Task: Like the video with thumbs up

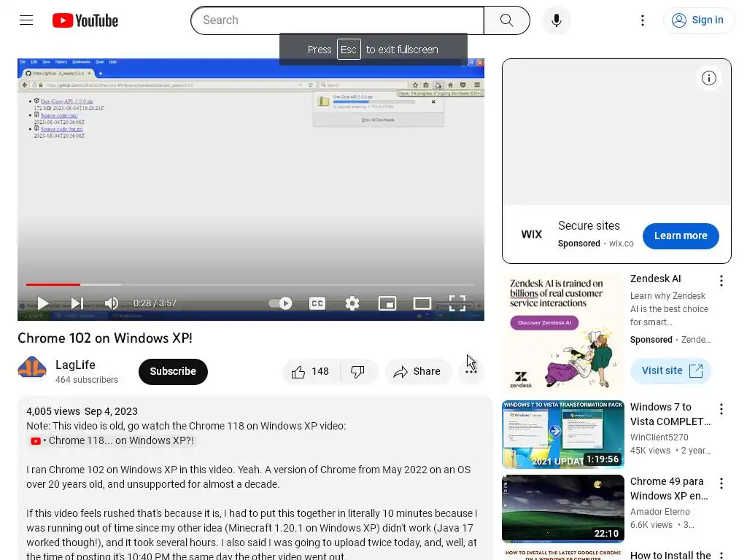Action: click(x=311, y=371)
